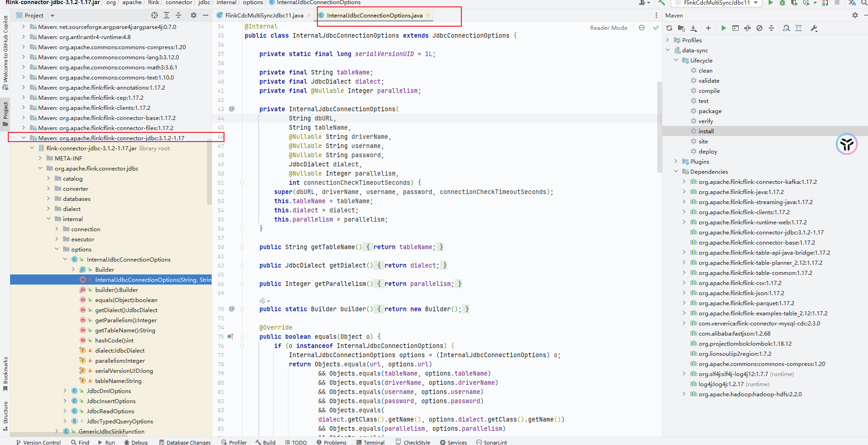Collapse the options package

(x=57, y=249)
